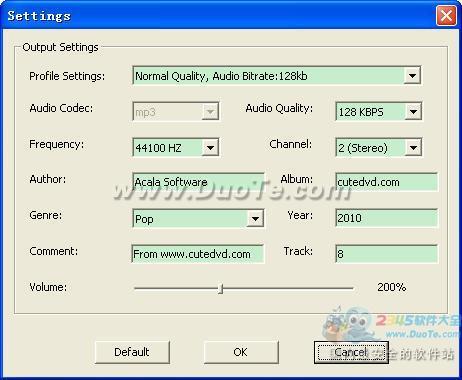Image resolution: width=462 pixels, height=380 pixels.
Task: Click the Author field with Acala Software
Action: (x=198, y=182)
